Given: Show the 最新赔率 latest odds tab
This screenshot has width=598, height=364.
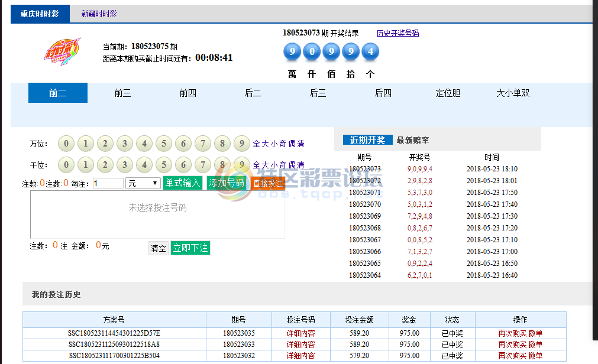Looking at the screenshot, I should 413,140.
